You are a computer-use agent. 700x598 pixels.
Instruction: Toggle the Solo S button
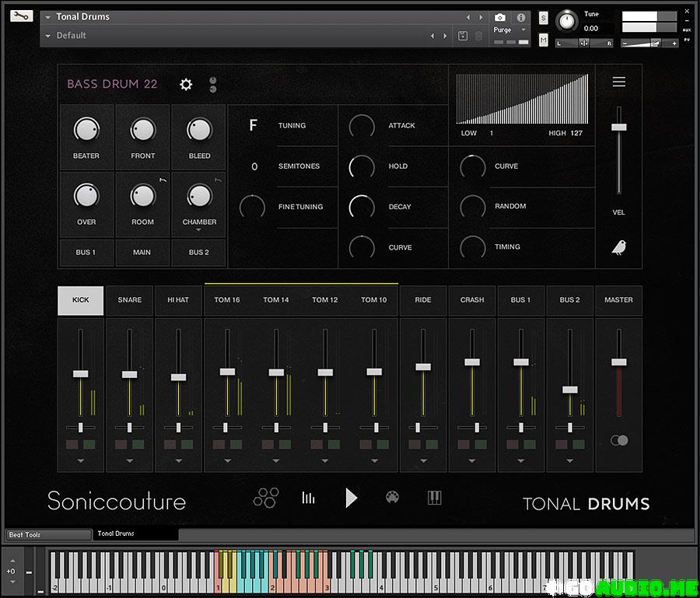click(x=543, y=18)
